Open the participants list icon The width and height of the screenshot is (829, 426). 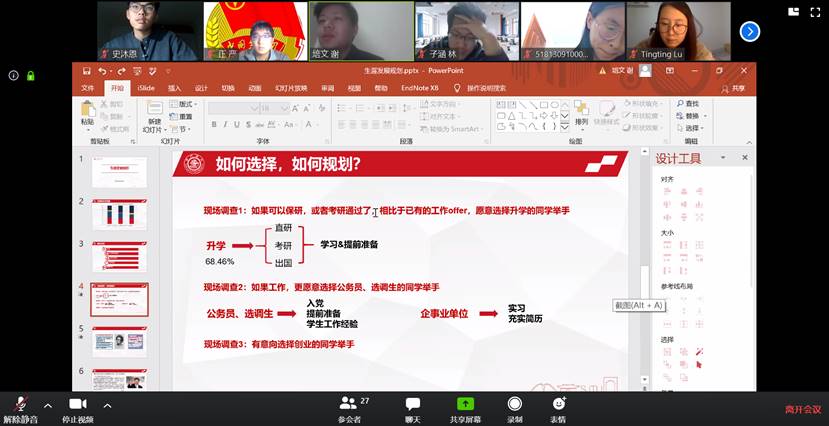coord(348,402)
